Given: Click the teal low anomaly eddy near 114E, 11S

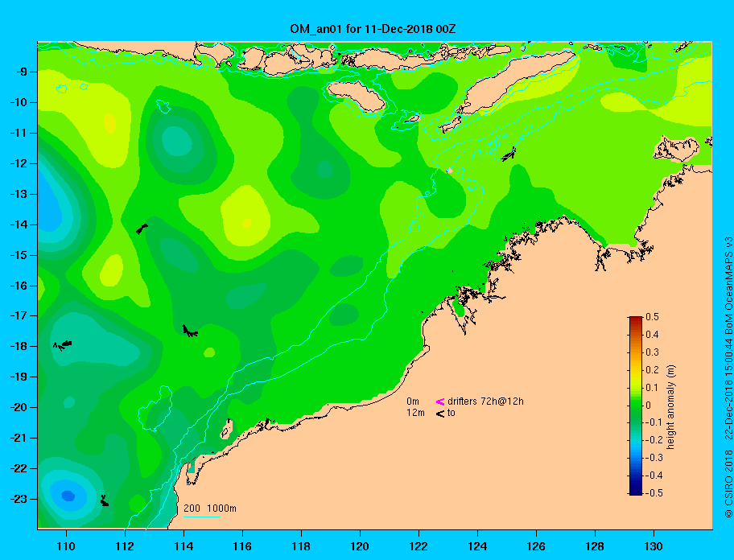Looking at the screenshot, I should [x=177, y=141].
